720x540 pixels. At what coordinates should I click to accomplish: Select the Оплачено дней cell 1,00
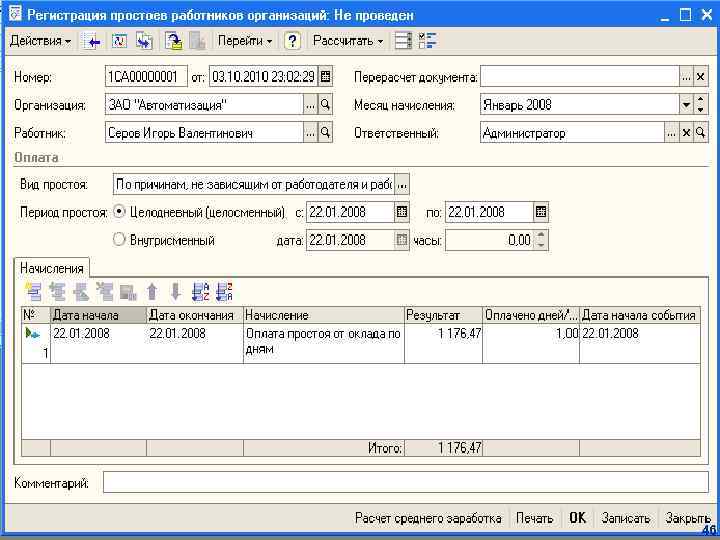531,343
